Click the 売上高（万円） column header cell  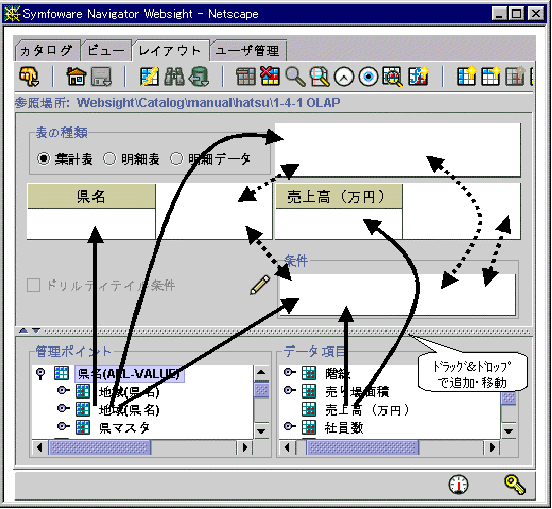[339, 196]
